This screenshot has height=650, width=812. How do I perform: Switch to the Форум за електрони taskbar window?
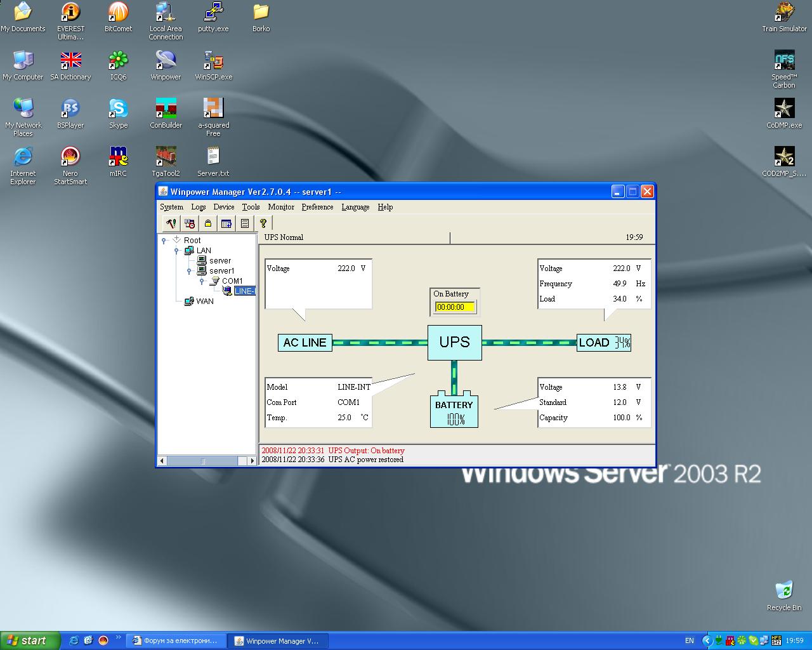click(175, 640)
